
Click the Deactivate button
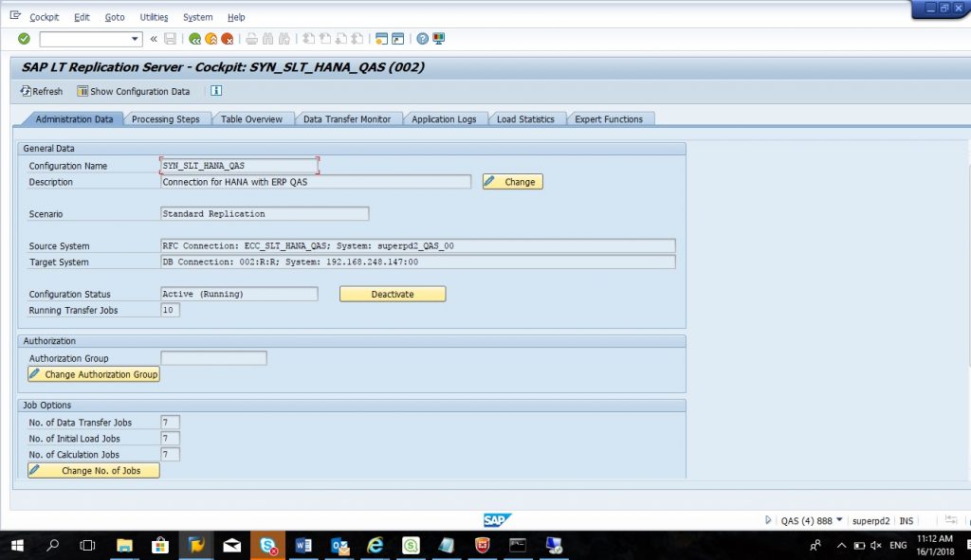point(393,295)
